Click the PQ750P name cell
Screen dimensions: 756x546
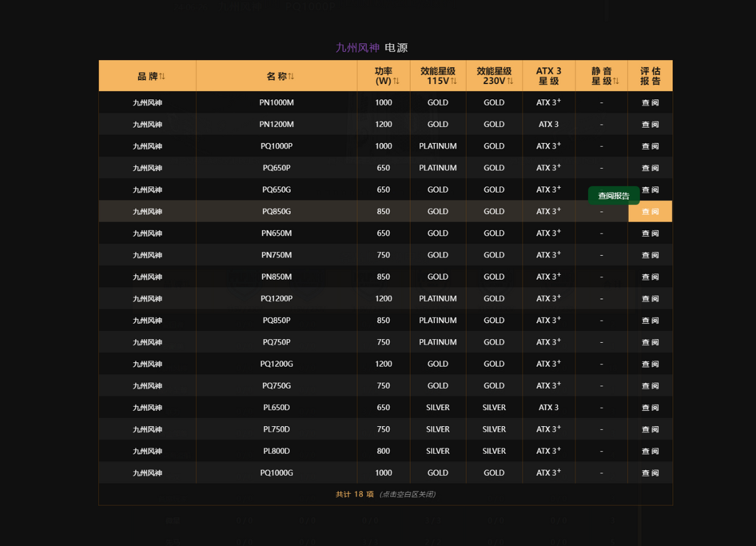[277, 342]
